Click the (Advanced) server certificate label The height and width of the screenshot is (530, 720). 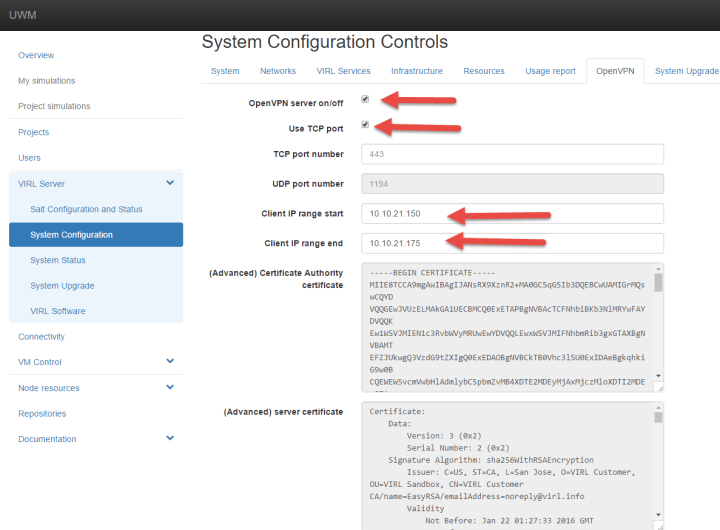click(x=283, y=412)
